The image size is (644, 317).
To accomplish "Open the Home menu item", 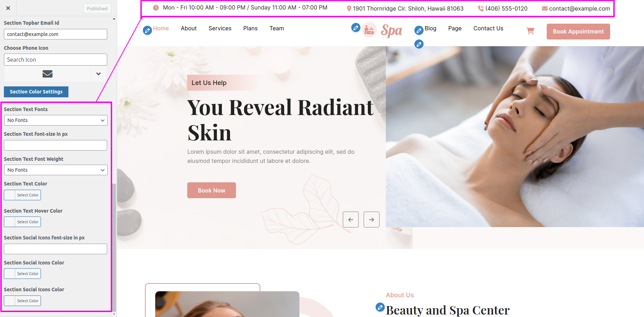I will 161,28.
